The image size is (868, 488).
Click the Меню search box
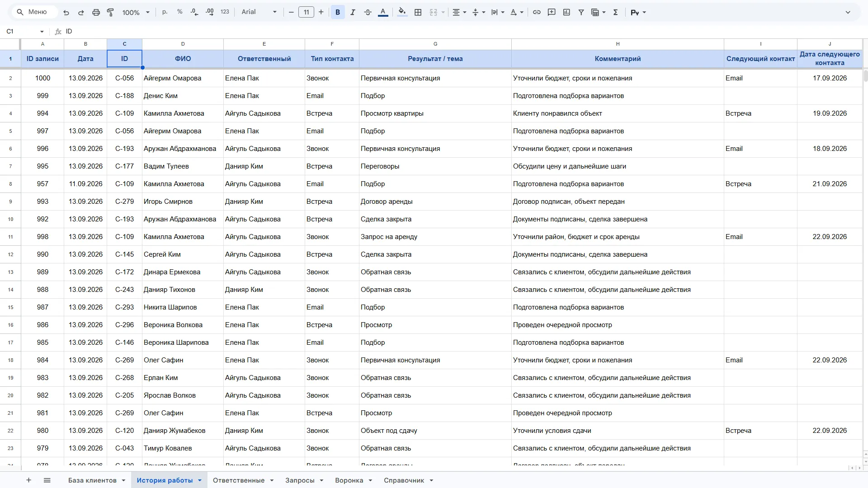click(x=35, y=12)
